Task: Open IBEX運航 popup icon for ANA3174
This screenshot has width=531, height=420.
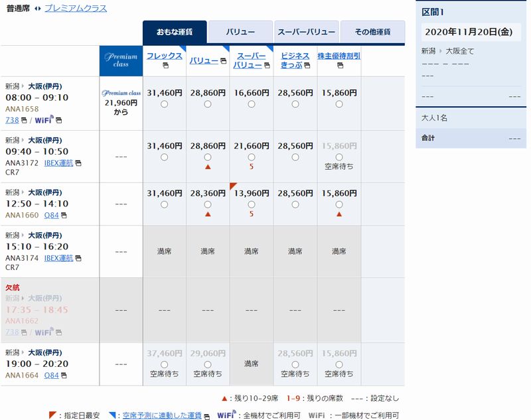Action: pyautogui.click(x=78, y=258)
